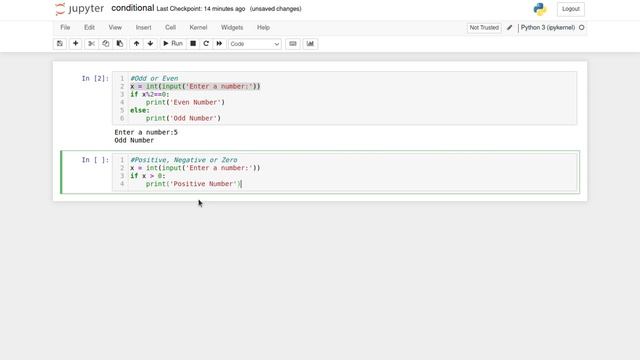
Task: Insert a cell below with plus icon
Action: coord(76,44)
